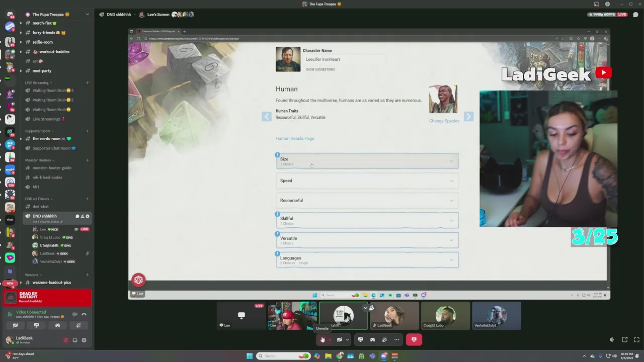Open weather widget Hot days ahead
The image size is (644, 362).
click(x=20, y=355)
